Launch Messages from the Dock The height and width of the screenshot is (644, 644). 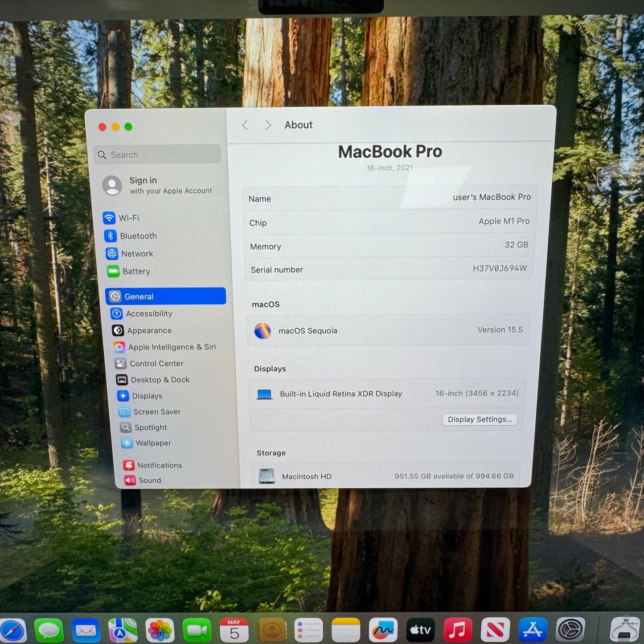click(49, 630)
